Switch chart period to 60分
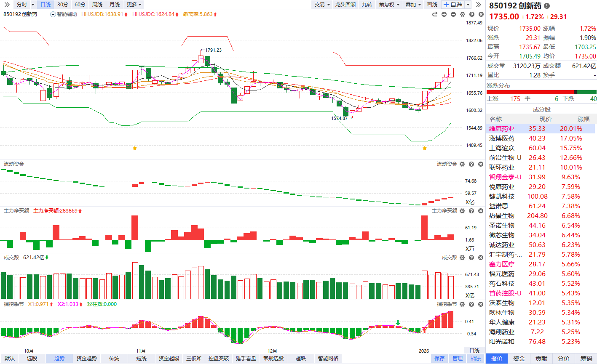597x364 pixels. click(x=80, y=5)
